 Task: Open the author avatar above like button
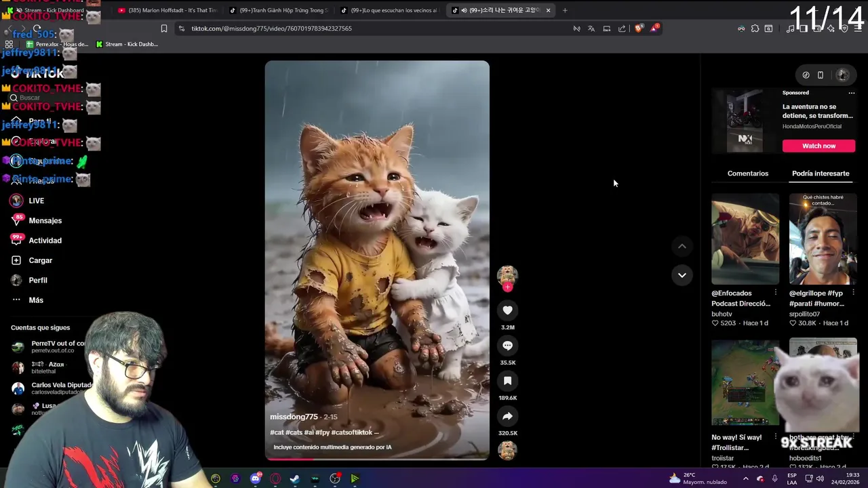tap(507, 274)
